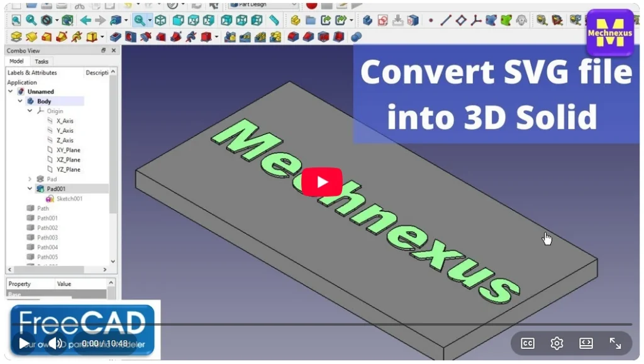The image size is (644, 364).
Task: Click the Create body icon
Action: 367,20
